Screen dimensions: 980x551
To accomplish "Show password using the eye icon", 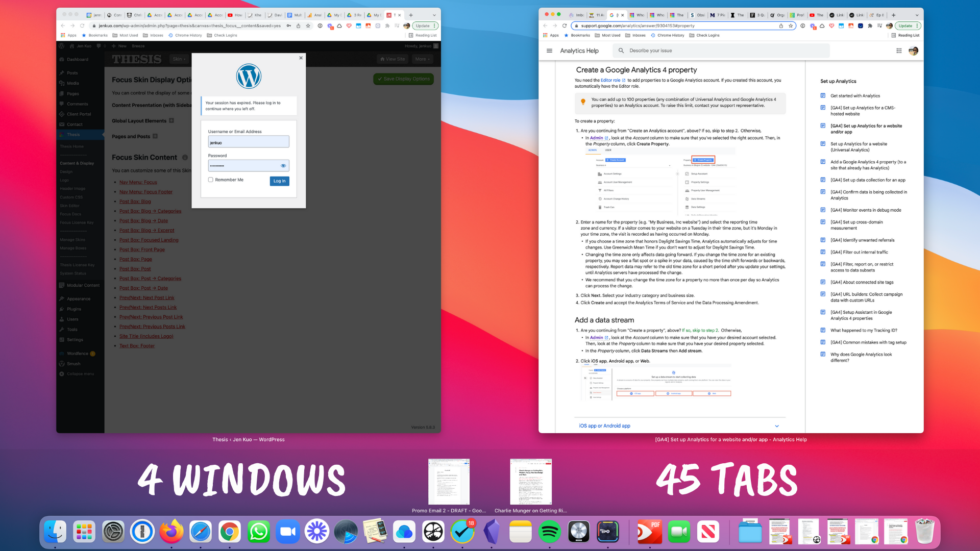I will (x=283, y=166).
